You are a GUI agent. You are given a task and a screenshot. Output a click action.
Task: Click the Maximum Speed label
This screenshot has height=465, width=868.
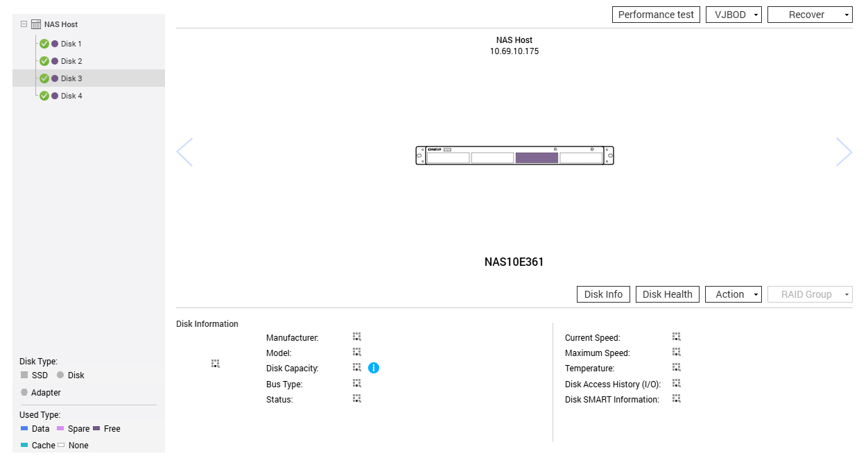click(597, 353)
